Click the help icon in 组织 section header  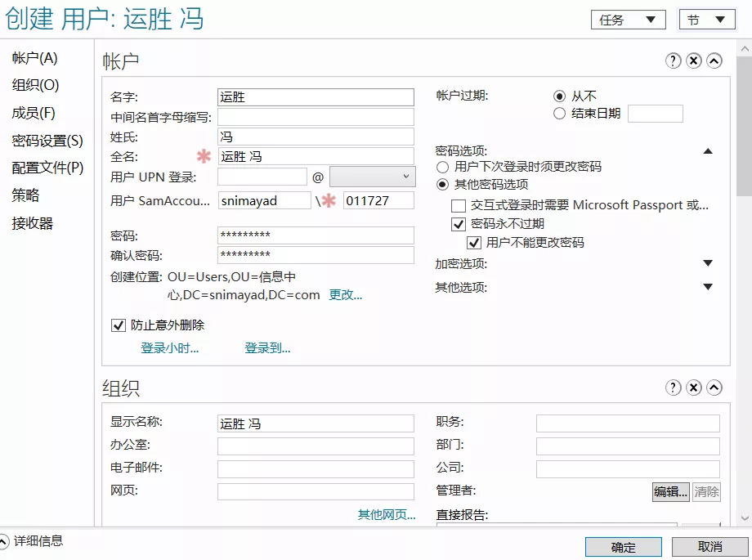coord(674,388)
